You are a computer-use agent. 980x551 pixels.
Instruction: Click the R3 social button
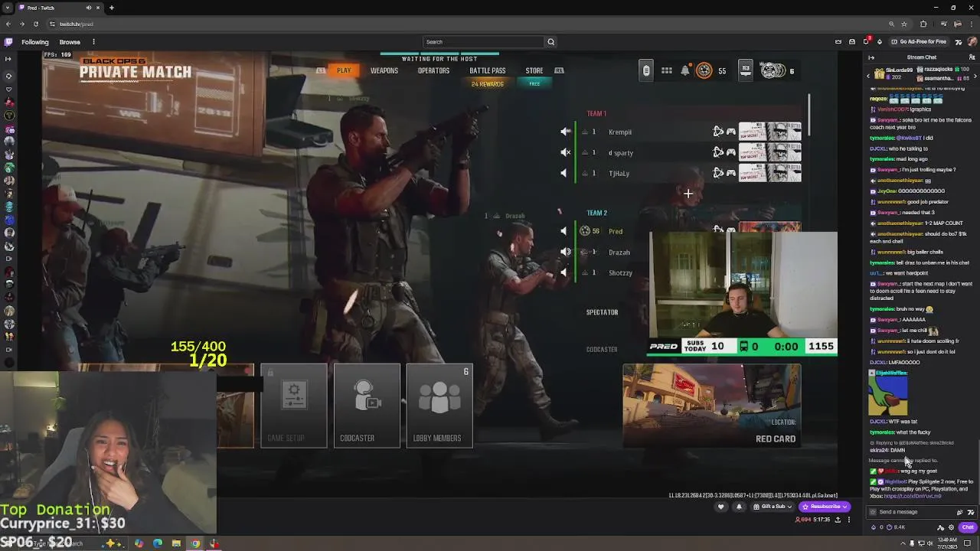pyautogui.click(x=745, y=70)
